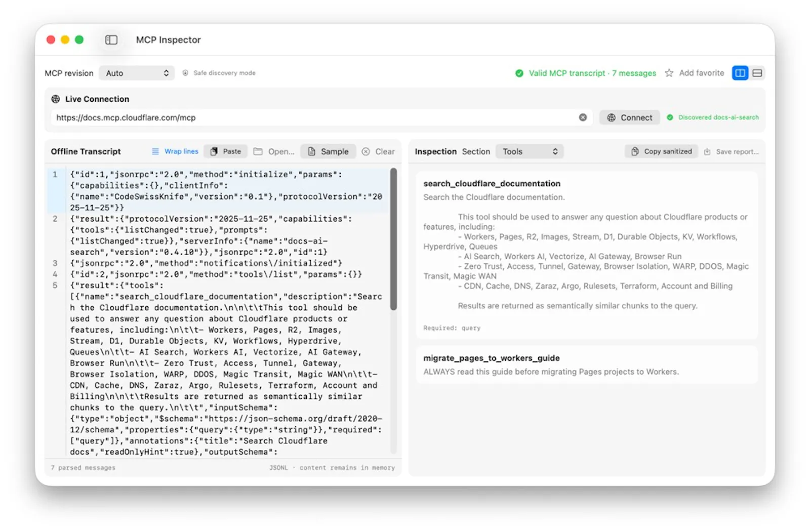
Task: Click 'Results are returned as semantically similar' text
Action: click(x=578, y=306)
